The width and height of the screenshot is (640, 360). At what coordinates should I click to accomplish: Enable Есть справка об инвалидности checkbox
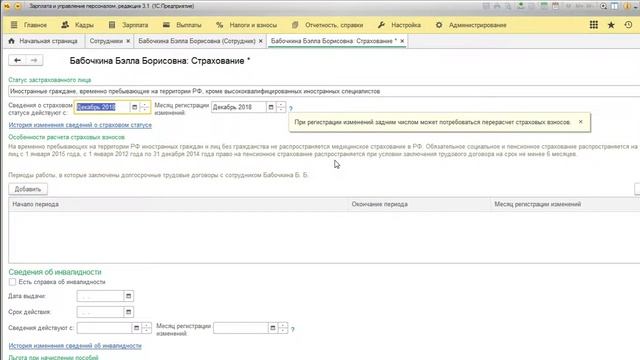click(x=12, y=282)
